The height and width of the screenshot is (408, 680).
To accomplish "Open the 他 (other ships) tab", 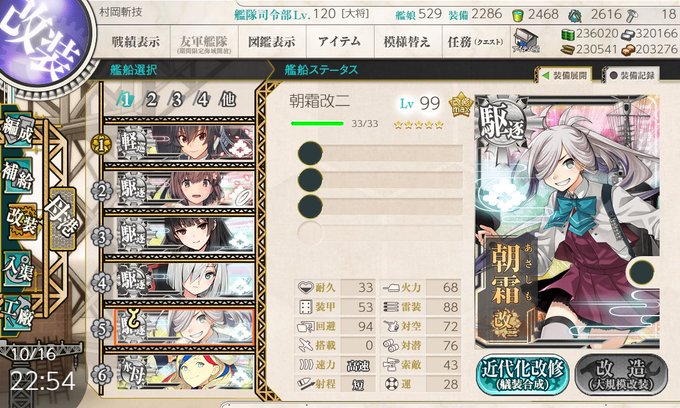I will click(227, 100).
